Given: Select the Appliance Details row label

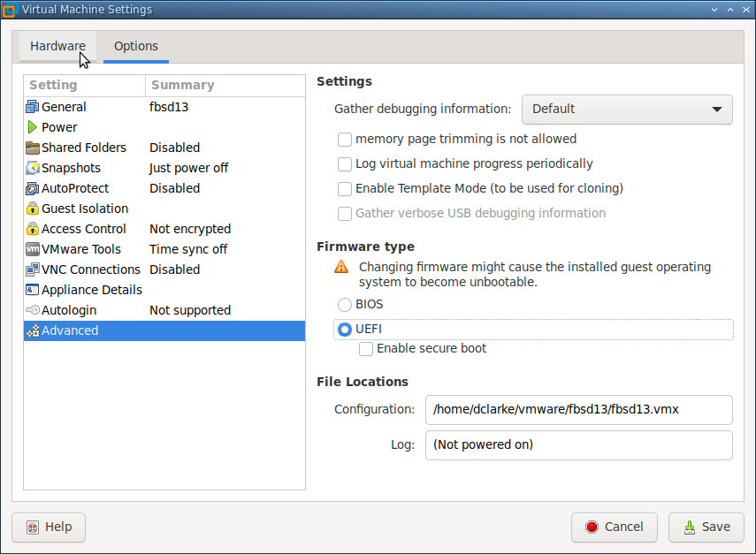Looking at the screenshot, I should [x=92, y=290].
